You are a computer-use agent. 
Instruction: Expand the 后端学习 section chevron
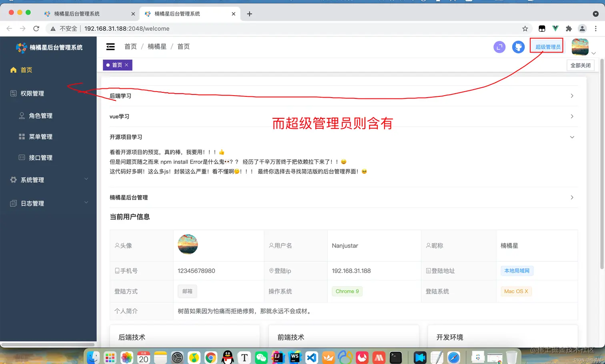point(572,96)
